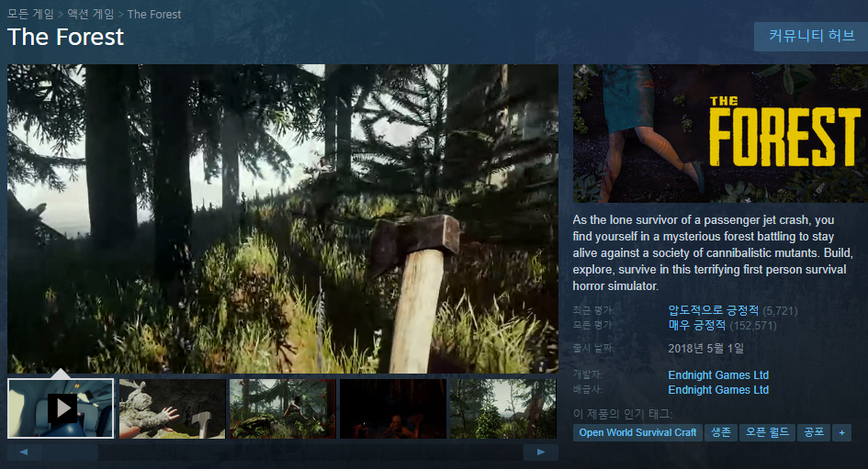
Task: Open recent reviews 압도적으로 긍정적 link
Action: (x=713, y=310)
